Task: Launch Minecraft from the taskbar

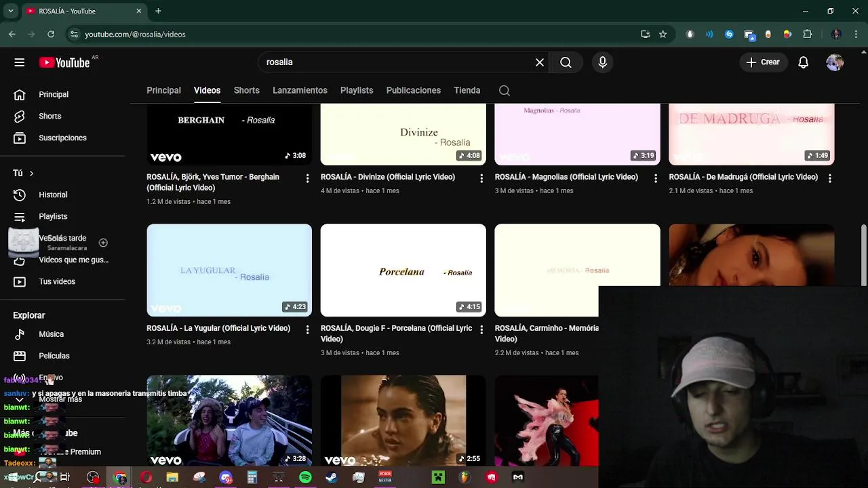Action: [438, 477]
